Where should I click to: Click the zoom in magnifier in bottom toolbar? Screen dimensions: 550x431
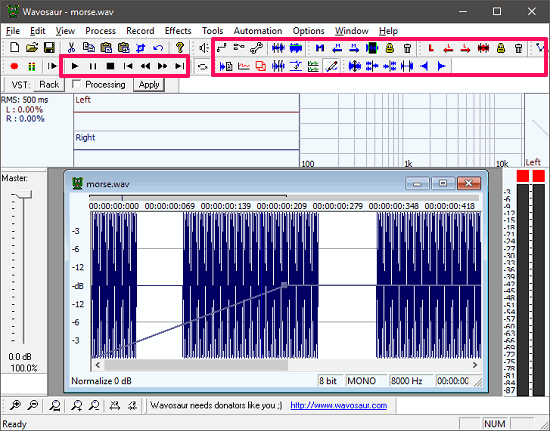(15, 405)
